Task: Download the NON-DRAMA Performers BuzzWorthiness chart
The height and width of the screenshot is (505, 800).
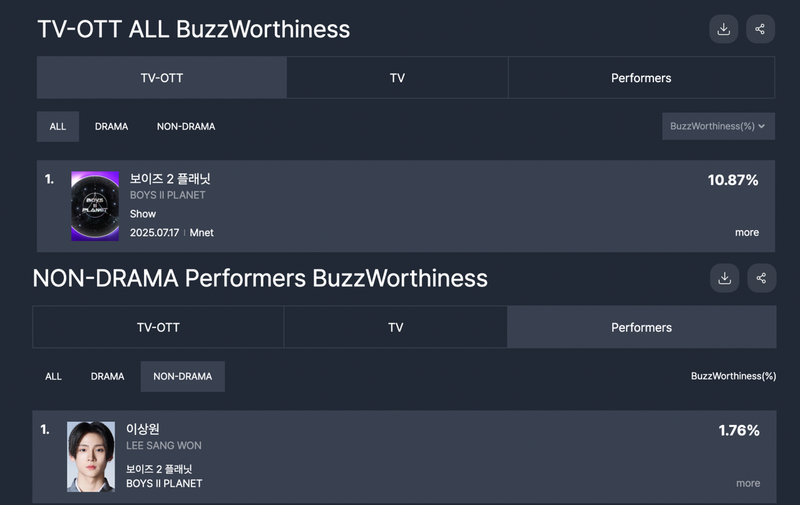Action: [x=724, y=278]
